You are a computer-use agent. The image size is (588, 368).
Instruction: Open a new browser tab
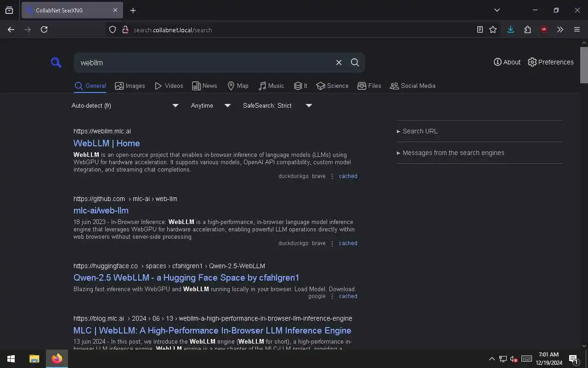coord(133,10)
